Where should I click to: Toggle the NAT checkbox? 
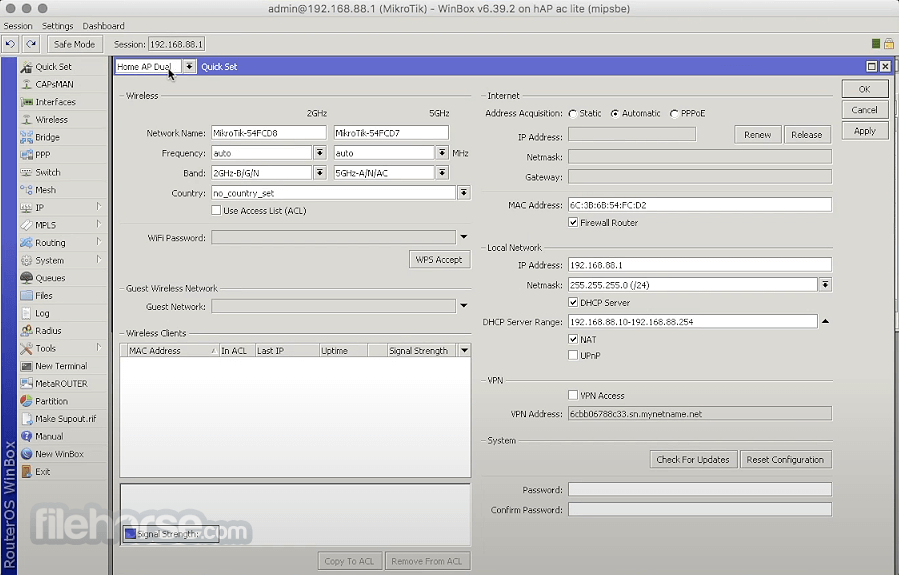pos(573,339)
